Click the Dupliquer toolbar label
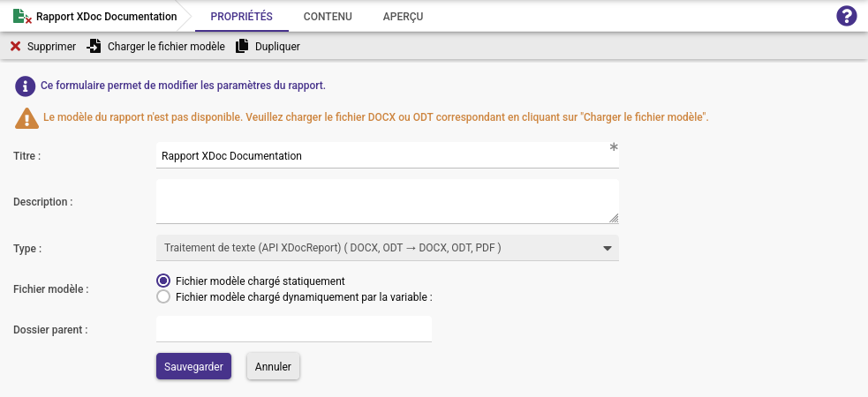868x397 pixels. [277, 47]
